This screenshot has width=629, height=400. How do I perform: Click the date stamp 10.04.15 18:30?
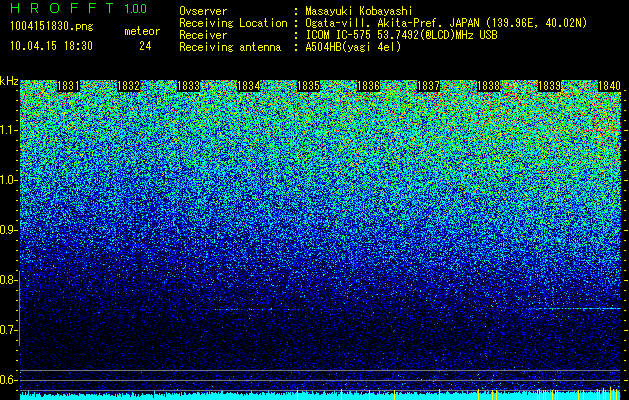click(x=52, y=46)
